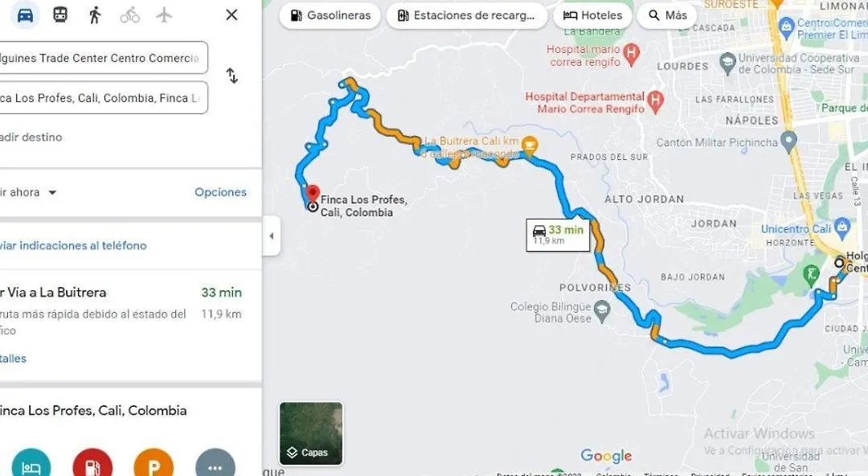868x476 pixels.
Task: Choose the walking travel mode
Action: 95,15
